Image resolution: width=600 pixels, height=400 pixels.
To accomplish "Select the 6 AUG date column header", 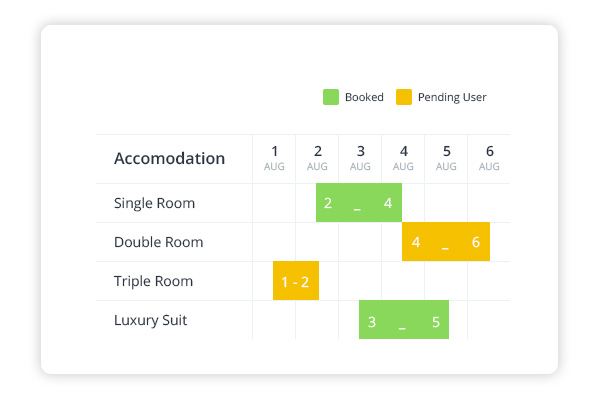I will coord(489,158).
